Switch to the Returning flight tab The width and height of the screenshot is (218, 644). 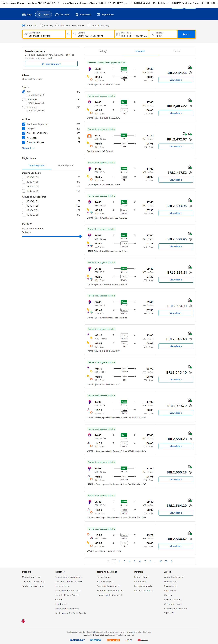tap(65, 166)
